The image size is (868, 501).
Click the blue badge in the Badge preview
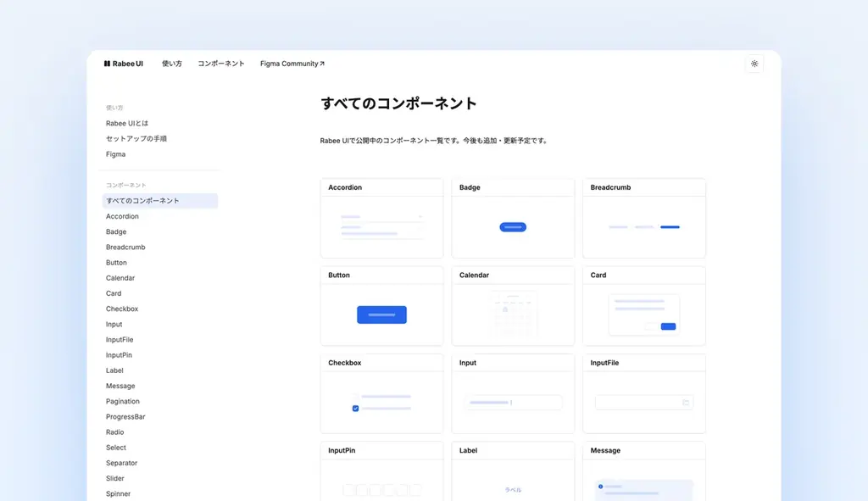(512, 226)
